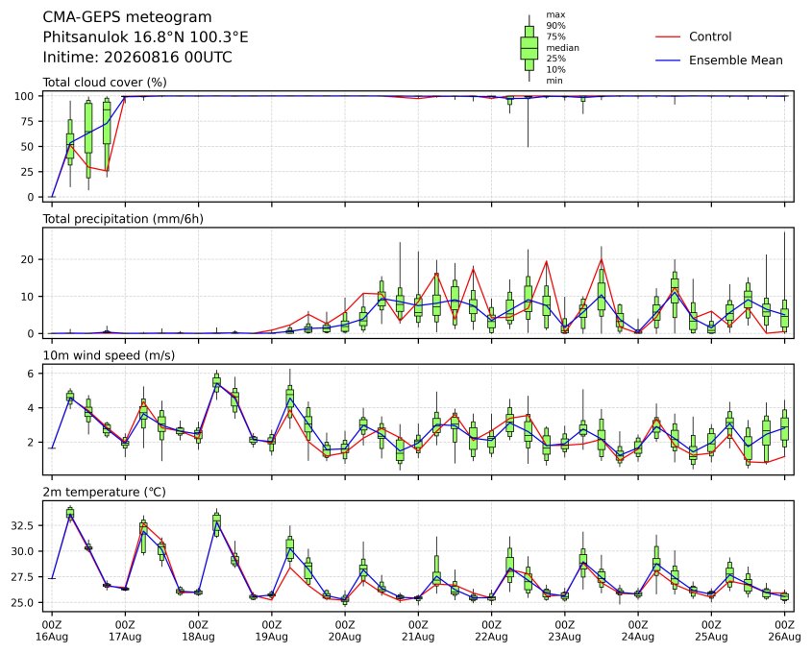Click the '10m wind speed (m/s)' panel title

click(x=109, y=355)
